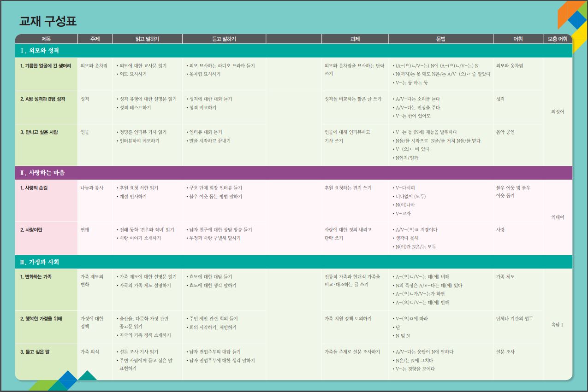Toggle the Ⅲ. 가정과 사회 section band

coord(40,262)
